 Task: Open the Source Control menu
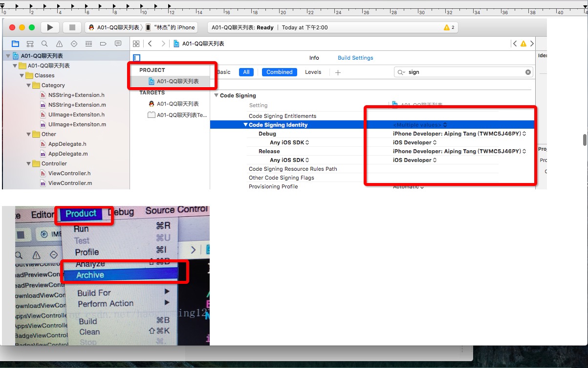coord(176,210)
